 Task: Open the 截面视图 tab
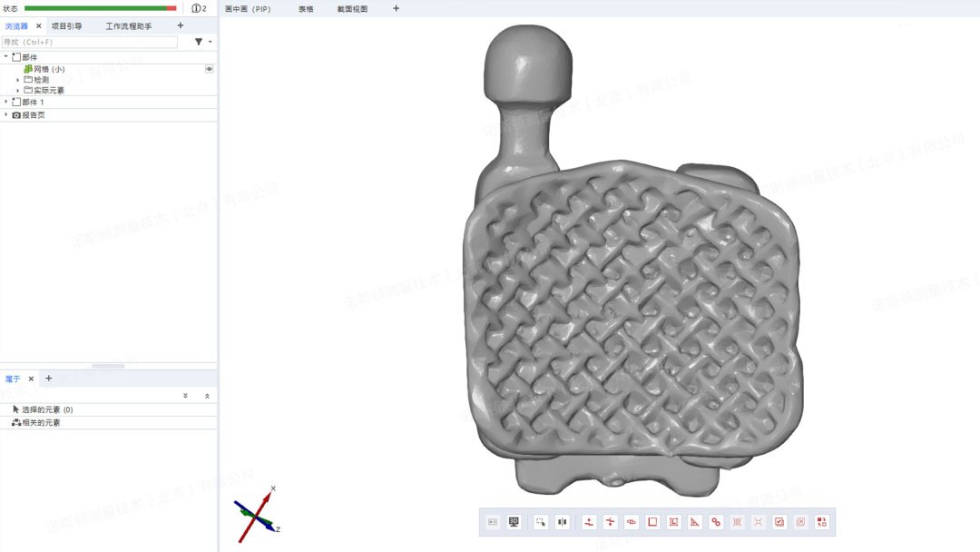tap(352, 8)
